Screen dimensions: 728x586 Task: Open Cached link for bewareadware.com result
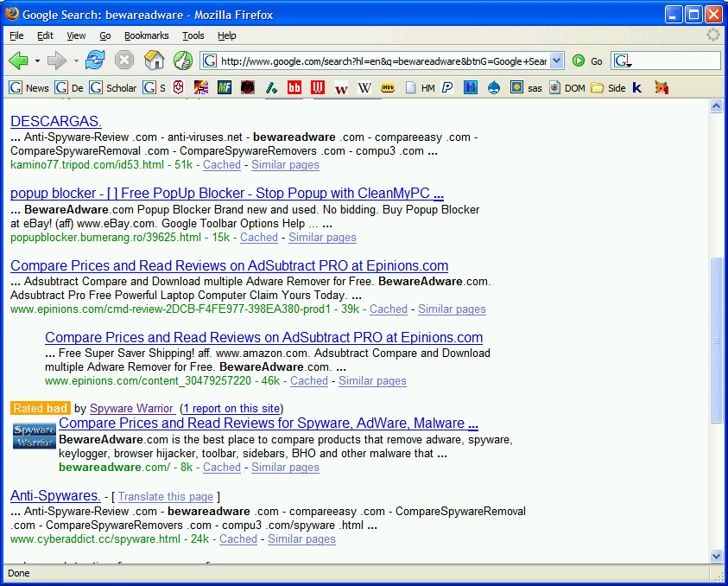coord(222,467)
